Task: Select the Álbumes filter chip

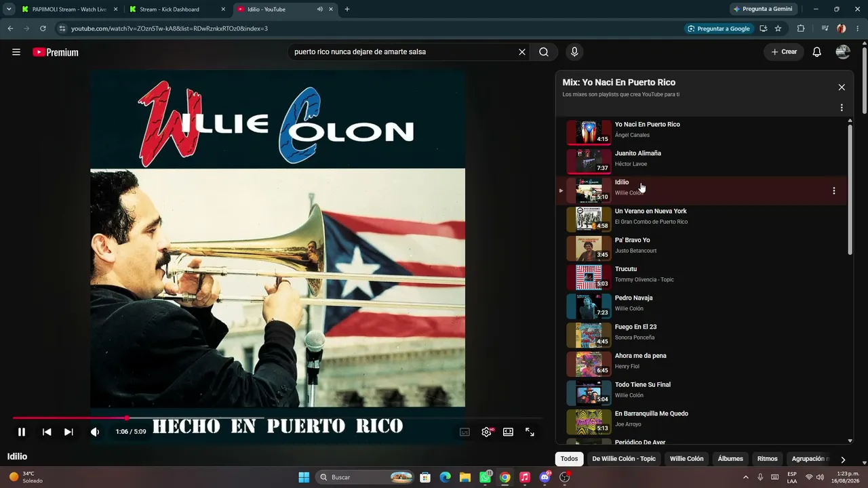Action: click(730, 459)
